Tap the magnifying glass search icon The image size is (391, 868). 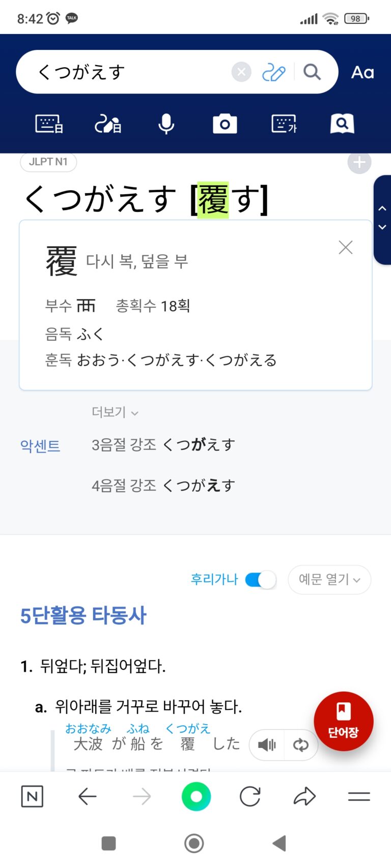[312, 72]
